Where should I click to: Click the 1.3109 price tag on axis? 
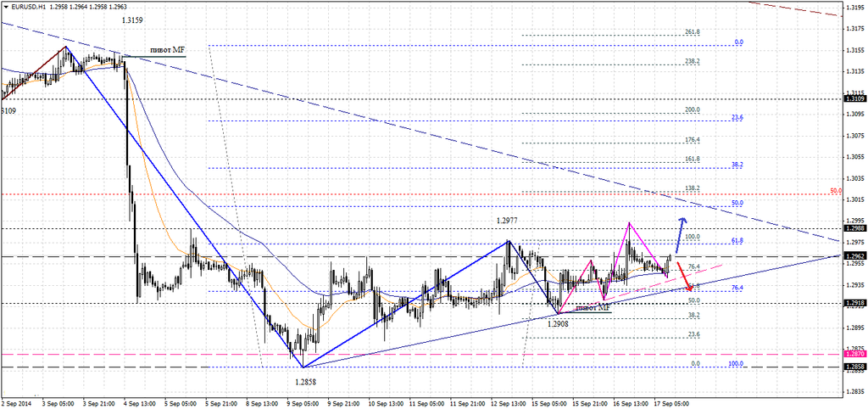tap(854, 99)
